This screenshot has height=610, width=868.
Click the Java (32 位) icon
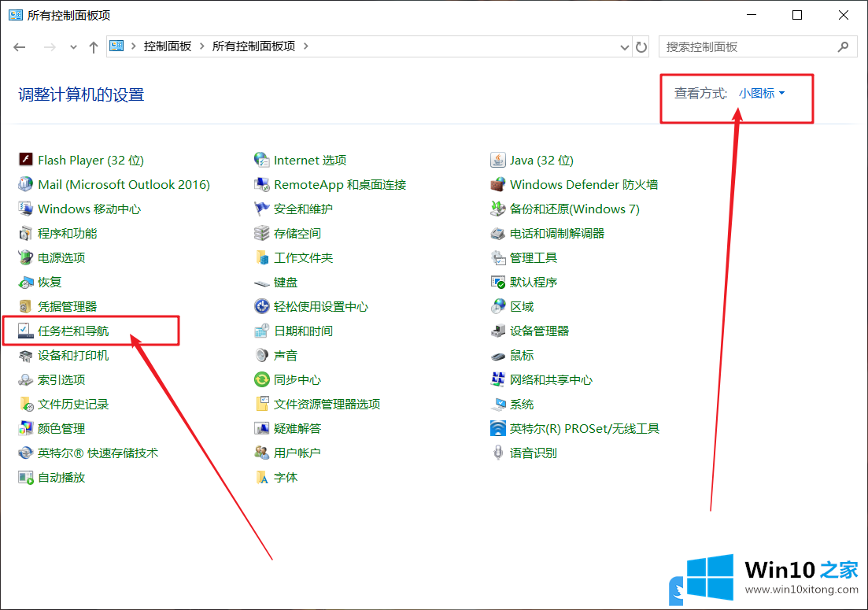(497, 160)
